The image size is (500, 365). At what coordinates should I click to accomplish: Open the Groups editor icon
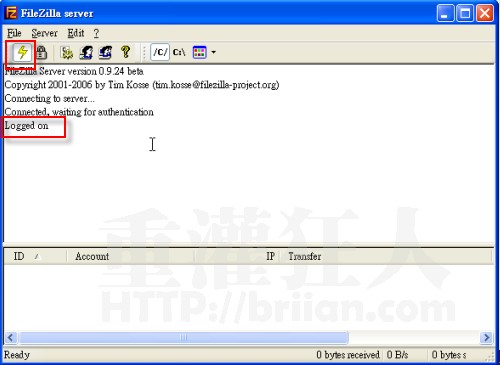click(x=105, y=53)
